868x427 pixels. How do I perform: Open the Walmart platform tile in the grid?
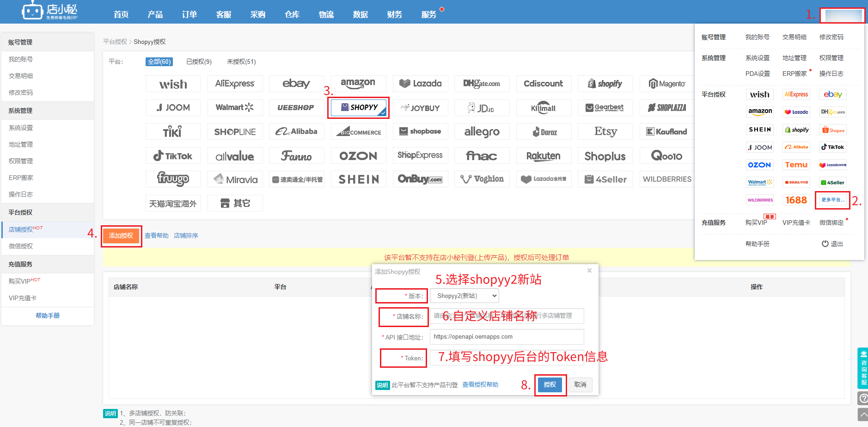235,108
